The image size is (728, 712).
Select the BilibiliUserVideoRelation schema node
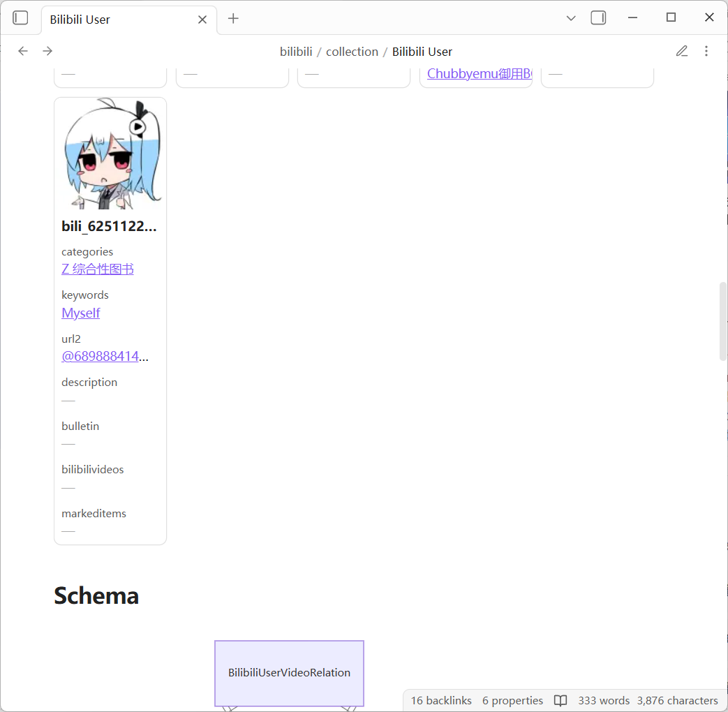coord(289,673)
